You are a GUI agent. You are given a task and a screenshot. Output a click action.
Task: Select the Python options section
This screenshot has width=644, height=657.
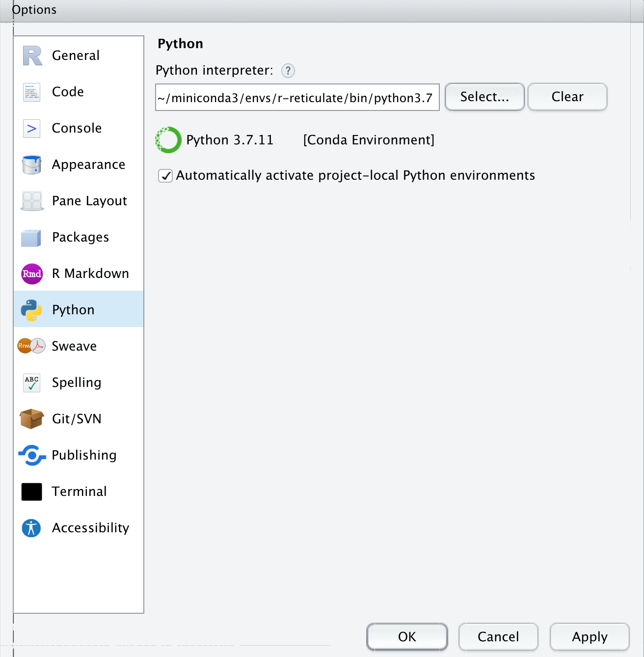pyautogui.click(x=79, y=310)
